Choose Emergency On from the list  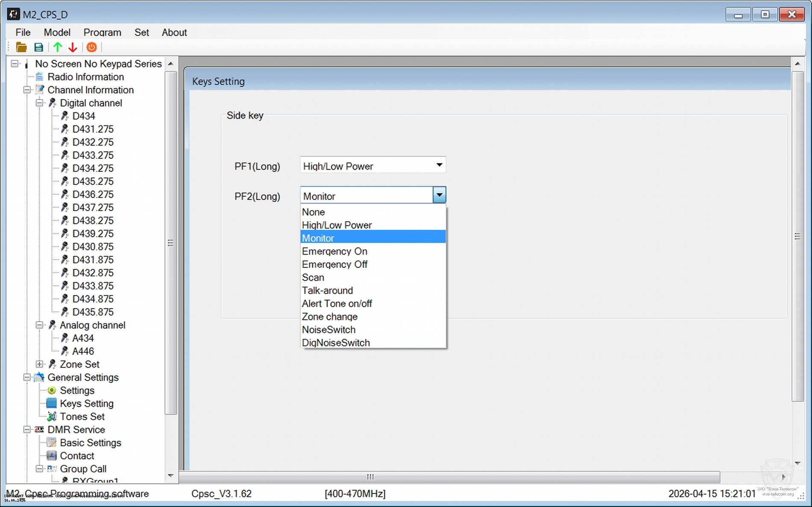coord(334,251)
